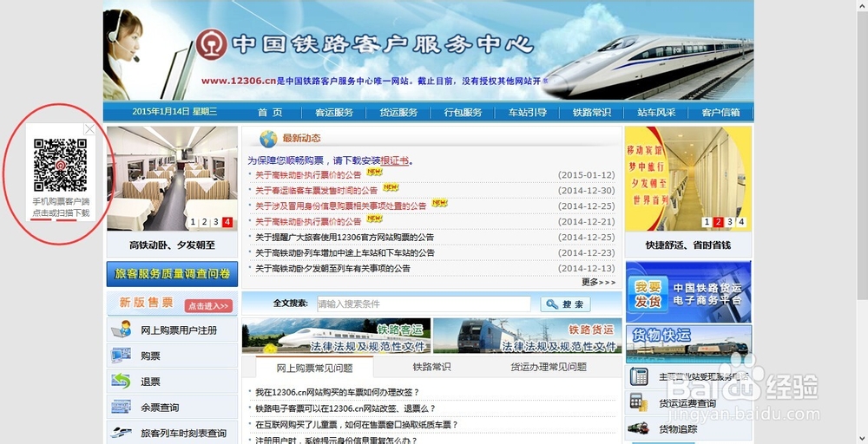The image size is (868, 444).
Task: Select slide 2 of right carousel
Action: click(718, 222)
